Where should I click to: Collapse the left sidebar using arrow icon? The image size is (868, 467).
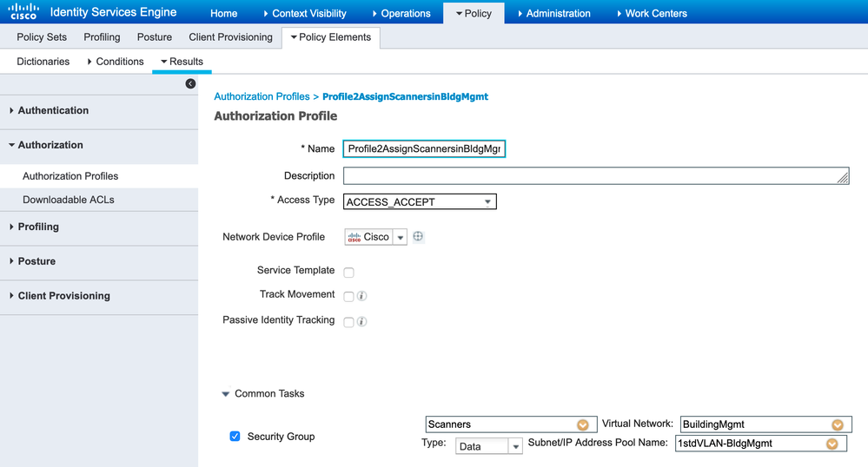tap(190, 83)
